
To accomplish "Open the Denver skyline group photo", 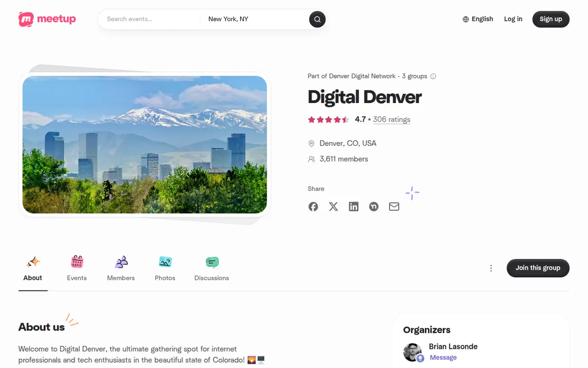I will (x=145, y=145).
